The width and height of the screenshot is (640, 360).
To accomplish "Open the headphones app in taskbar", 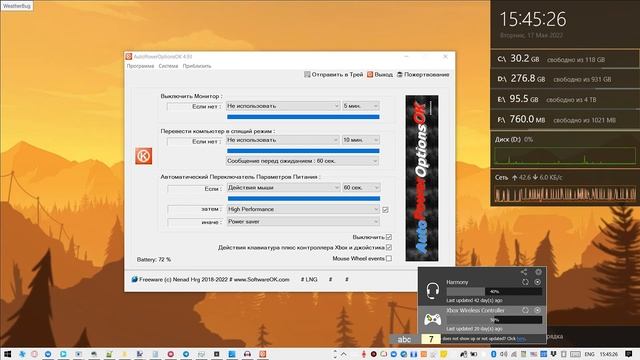I will (247, 354).
